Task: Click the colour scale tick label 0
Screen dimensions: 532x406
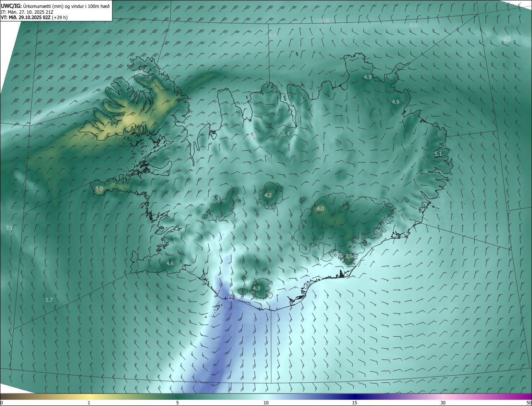Action: pos(2,403)
